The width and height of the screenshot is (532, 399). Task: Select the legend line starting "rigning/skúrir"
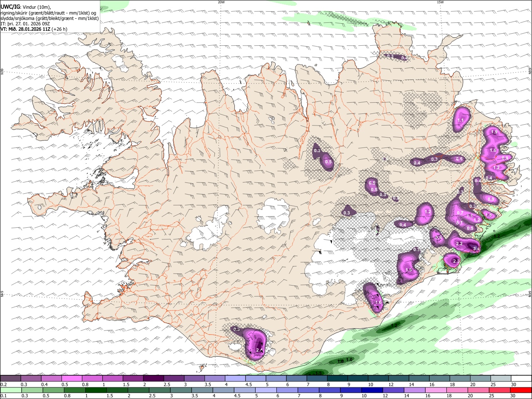pos(48,12)
